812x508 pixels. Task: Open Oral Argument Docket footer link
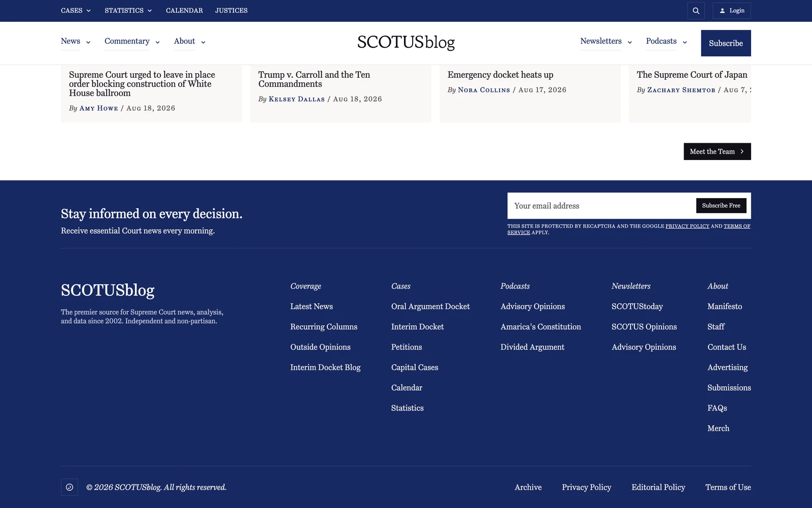click(x=430, y=306)
